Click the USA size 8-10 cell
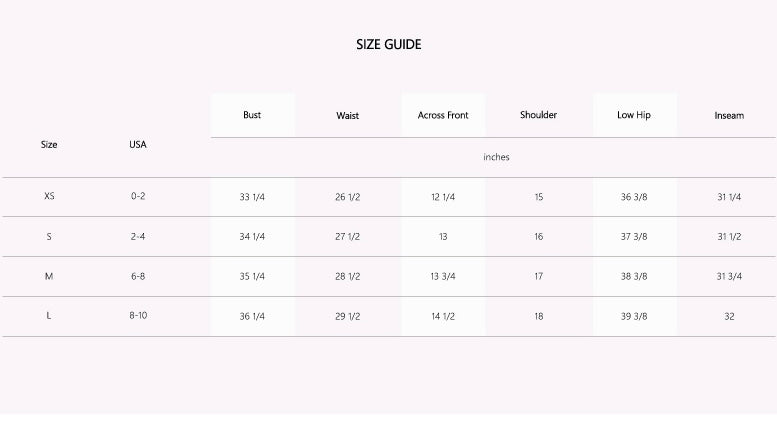This screenshot has height=423, width=777. [x=138, y=316]
